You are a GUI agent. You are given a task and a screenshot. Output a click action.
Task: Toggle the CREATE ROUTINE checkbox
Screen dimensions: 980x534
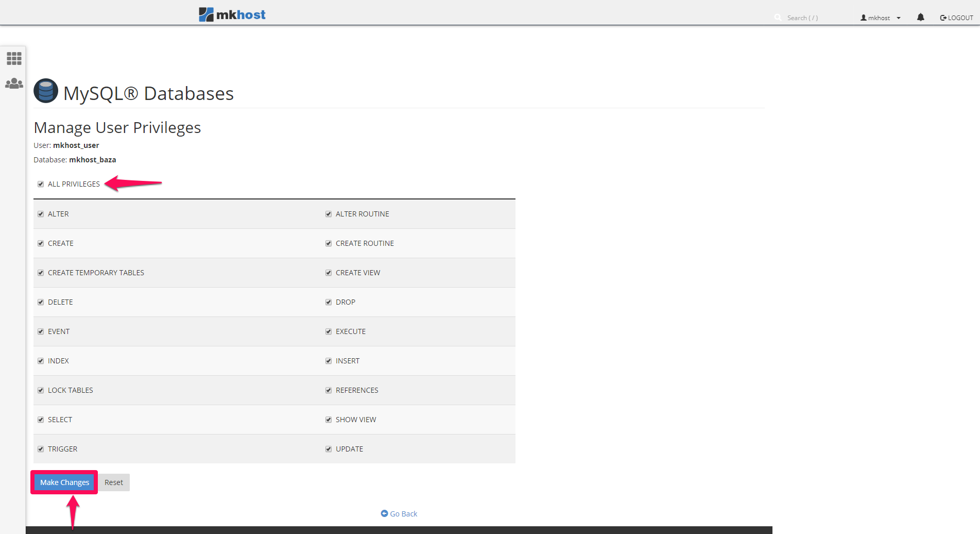pyautogui.click(x=329, y=243)
